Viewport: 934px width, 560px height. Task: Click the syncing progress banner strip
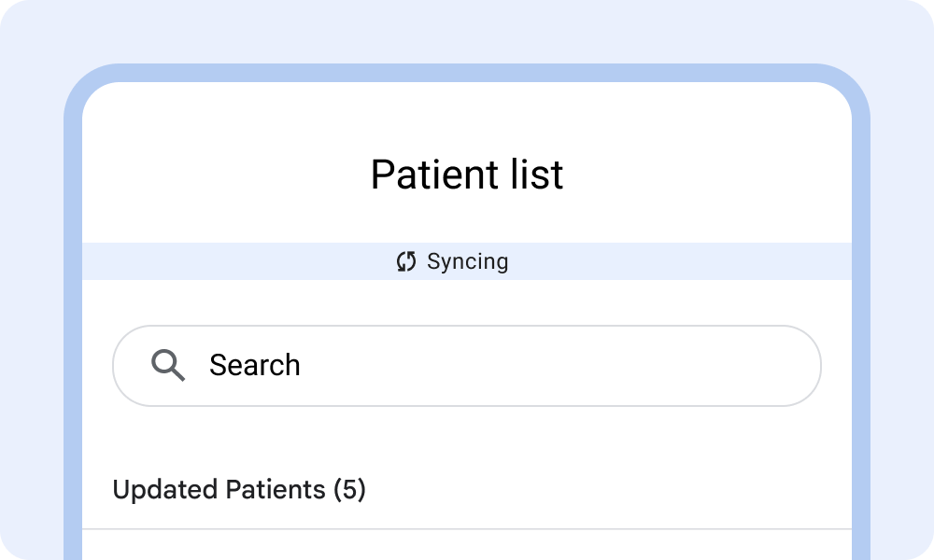467,262
